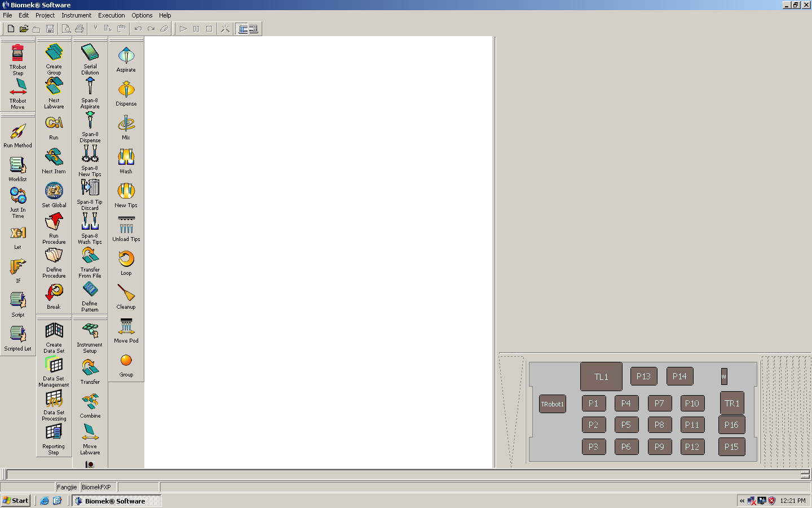This screenshot has width=812, height=508.
Task: Click the Instrument Setup step icon
Action: coord(90,337)
